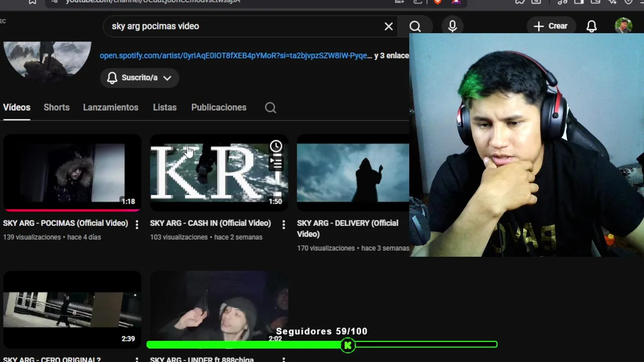Click the DELIVERY video thumbnail
The width and height of the screenshot is (644, 362).
tap(353, 172)
